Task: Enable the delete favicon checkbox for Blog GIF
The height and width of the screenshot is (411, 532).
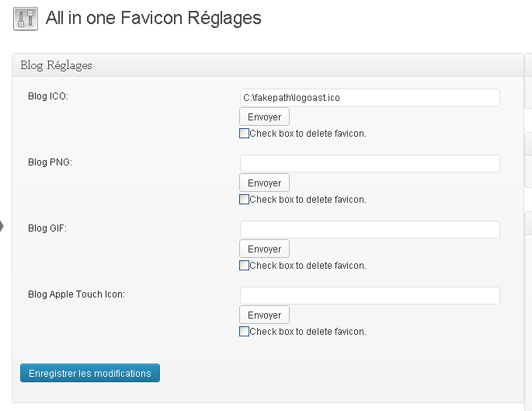Action: coord(245,266)
